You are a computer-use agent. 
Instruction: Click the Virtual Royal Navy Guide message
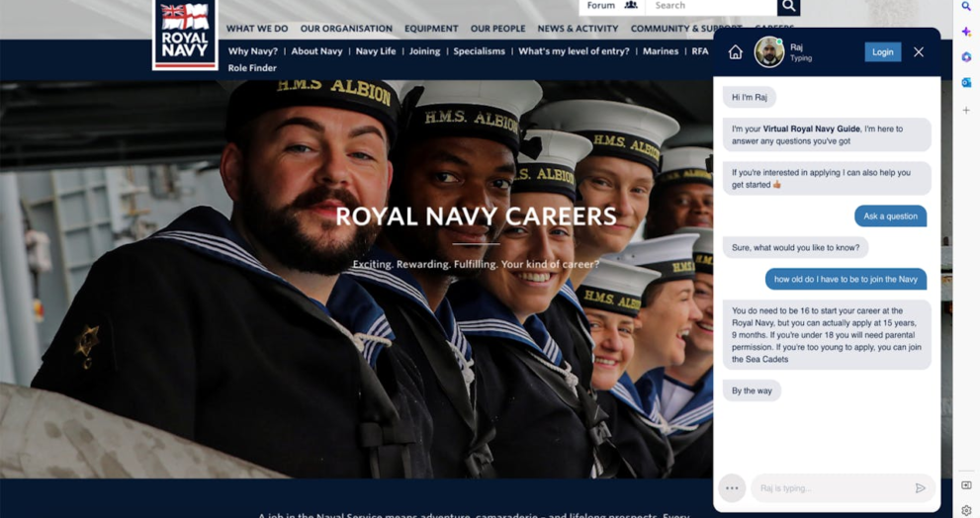click(x=827, y=135)
